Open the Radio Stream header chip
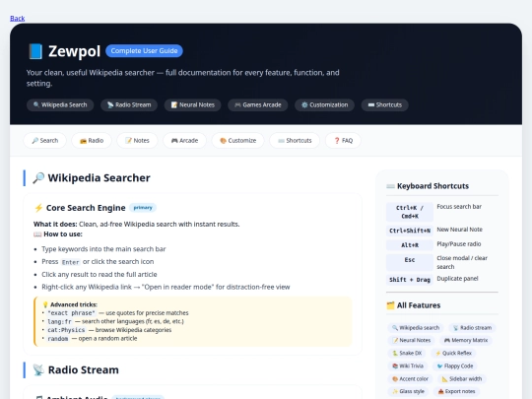Image resolution: width=532 pixels, height=399 pixels. click(x=129, y=104)
